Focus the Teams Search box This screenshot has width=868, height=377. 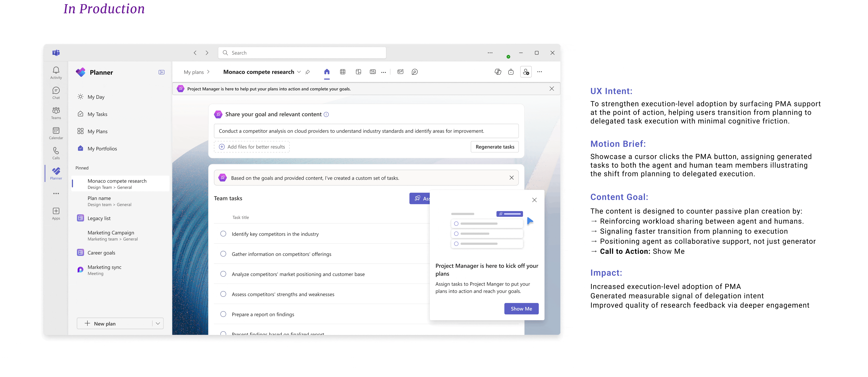click(302, 53)
